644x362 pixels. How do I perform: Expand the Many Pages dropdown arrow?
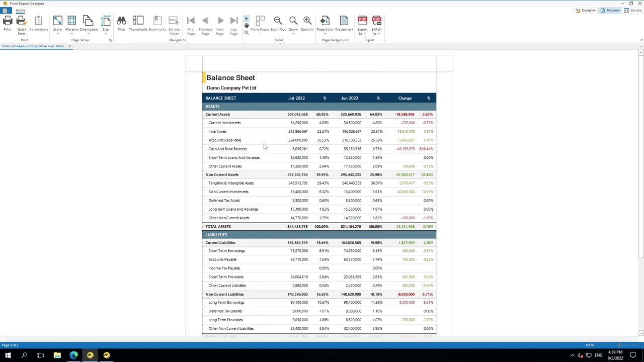[260, 34]
